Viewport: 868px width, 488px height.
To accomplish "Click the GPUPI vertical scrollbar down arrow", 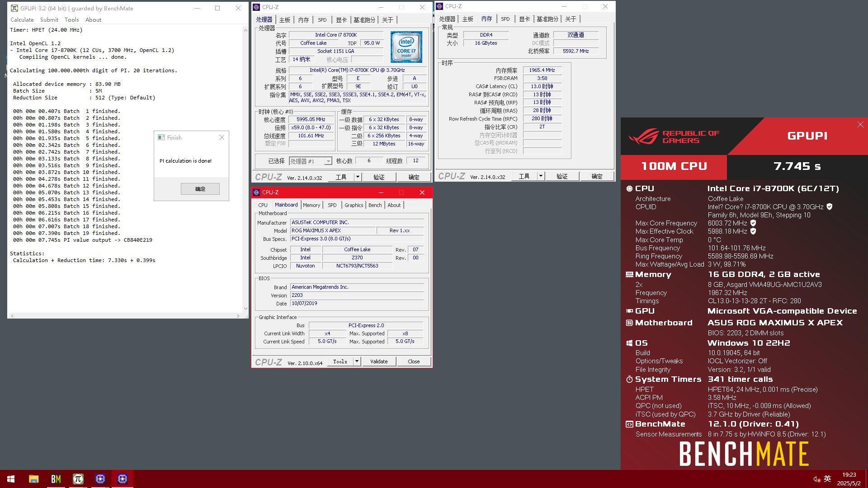I will point(245,309).
